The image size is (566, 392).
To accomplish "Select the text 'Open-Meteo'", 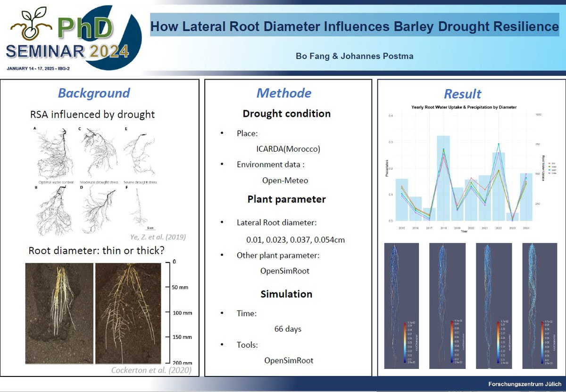I will click(284, 180).
